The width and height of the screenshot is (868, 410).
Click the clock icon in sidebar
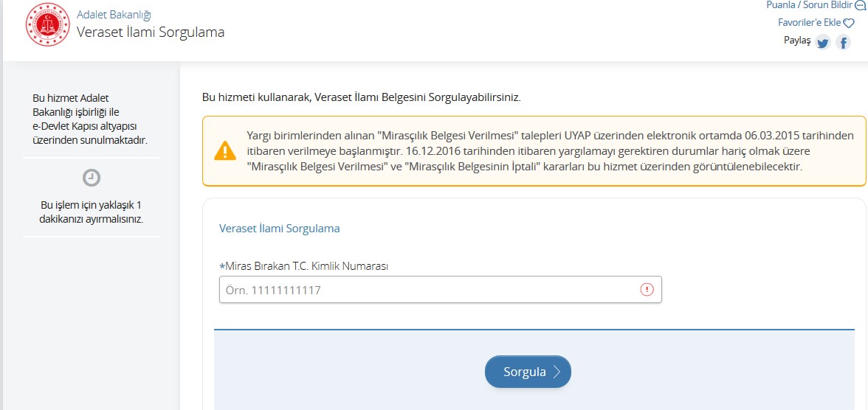(x=92, y=178)
